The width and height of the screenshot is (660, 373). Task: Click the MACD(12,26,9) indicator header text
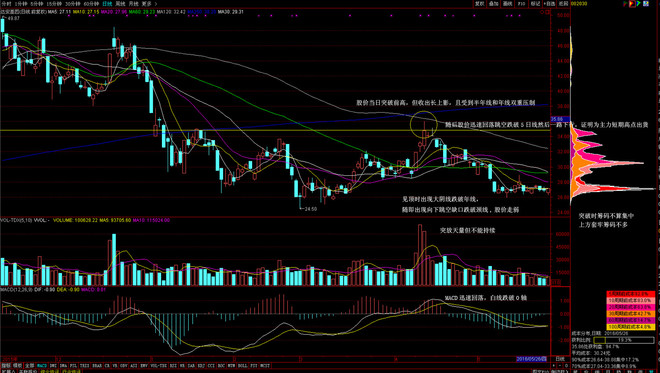tap(16, 290)
